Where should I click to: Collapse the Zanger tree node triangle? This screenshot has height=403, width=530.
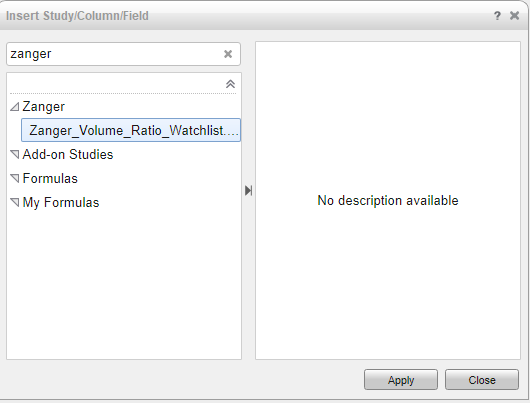pyautogui.click(x=15, y=107)
